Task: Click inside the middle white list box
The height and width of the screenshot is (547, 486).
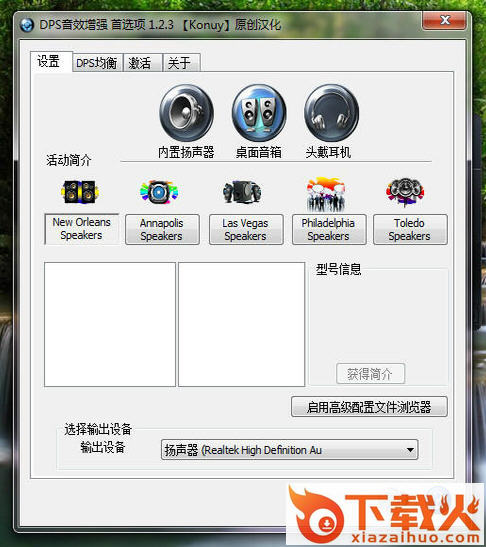Action: point(241,324)
